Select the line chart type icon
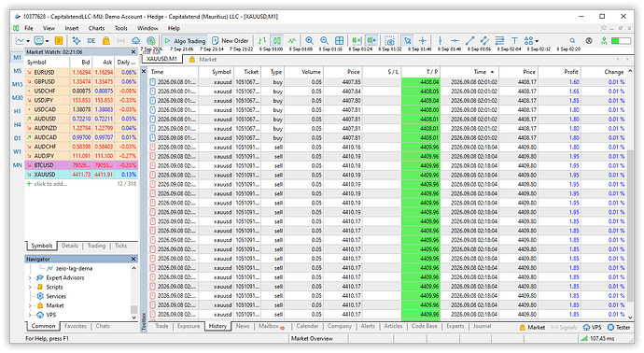644x353 pixels. 292,41
